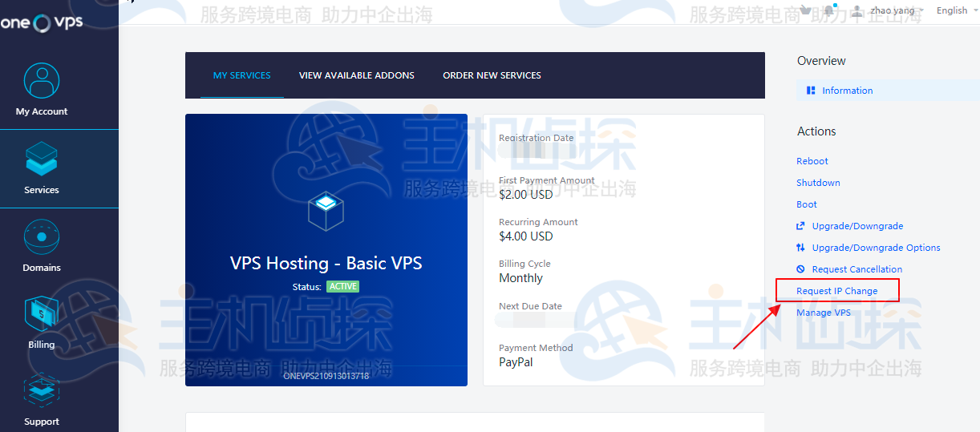Click the VPS Hosting - Basic VPS title
The image size is (980, 432).
point(326,263)
